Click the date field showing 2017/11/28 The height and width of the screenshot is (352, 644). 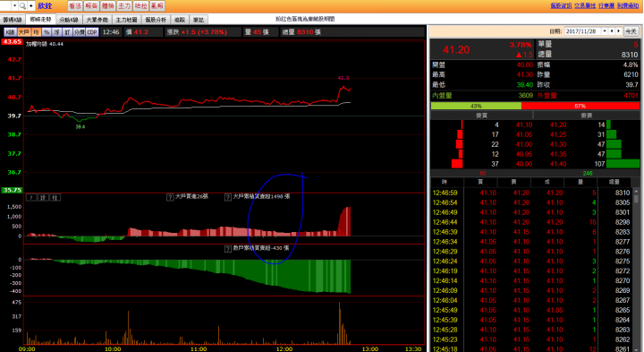point(583,31)
